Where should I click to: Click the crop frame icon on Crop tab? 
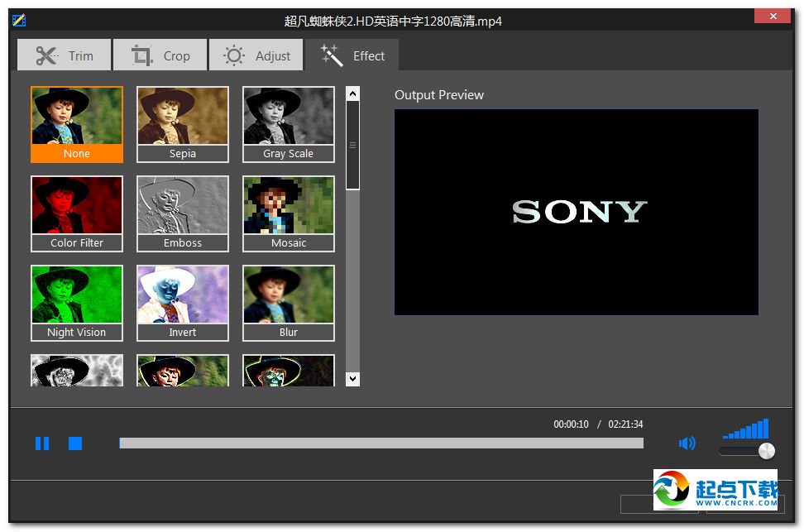click(141, 55)
